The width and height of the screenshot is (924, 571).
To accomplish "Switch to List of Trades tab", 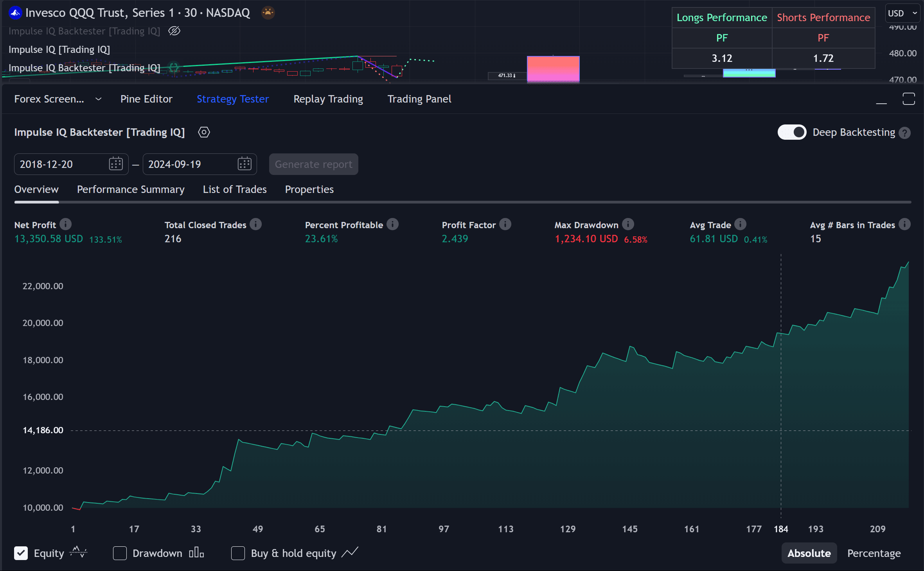I will (x=235, y=189).
